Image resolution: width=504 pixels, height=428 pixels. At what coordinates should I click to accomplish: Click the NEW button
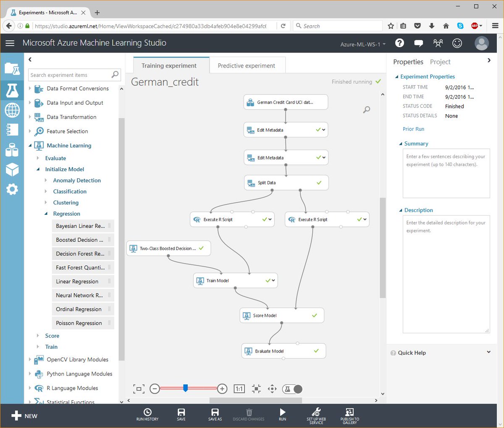pos(24,416)
